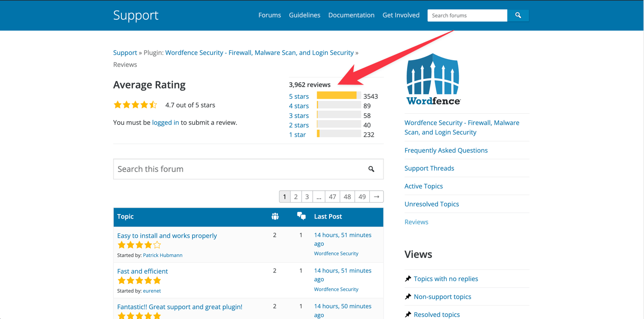Go to next page with arrow button
The image size is (644, 319).
(x=376, y=197)
